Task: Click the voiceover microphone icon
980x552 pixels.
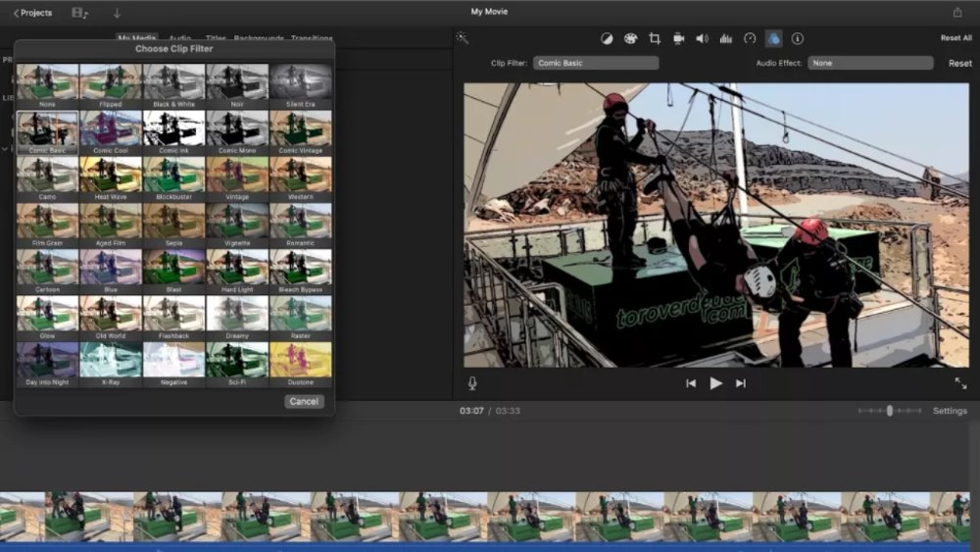Action: (x=472, y=383)
